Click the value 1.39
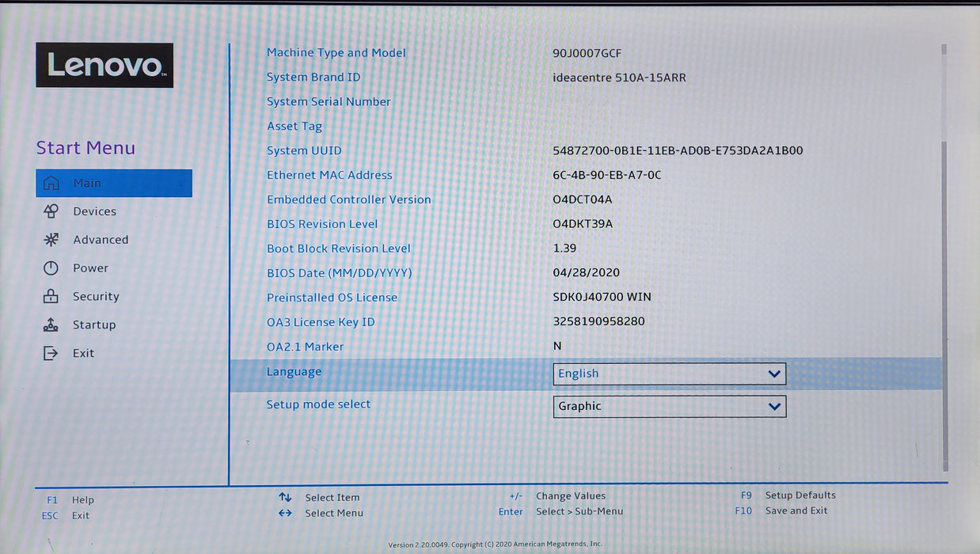Image resolution: width=980 pixels, height=554 pixels. (564, 249)
